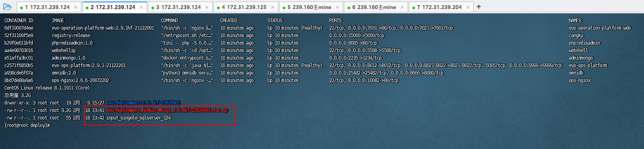Screen dimensions: 644x149
Task: Click image name omnidb:2.0
Action: pos(64,73)
